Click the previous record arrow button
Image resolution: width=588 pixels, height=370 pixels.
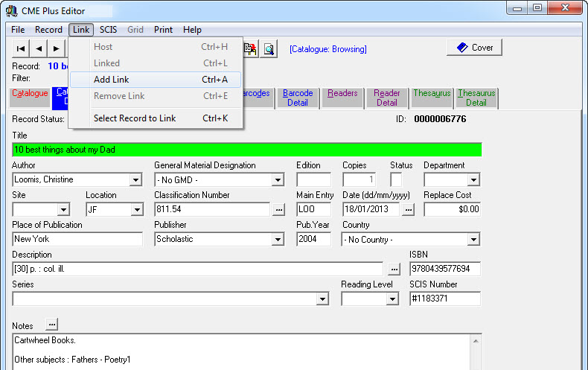pyautogui.click(x=39, y=49)
